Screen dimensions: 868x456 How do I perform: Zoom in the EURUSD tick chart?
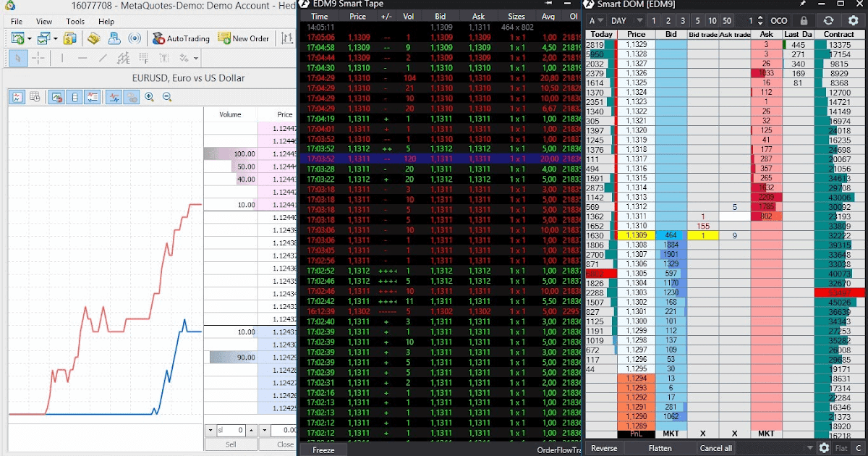149,96
